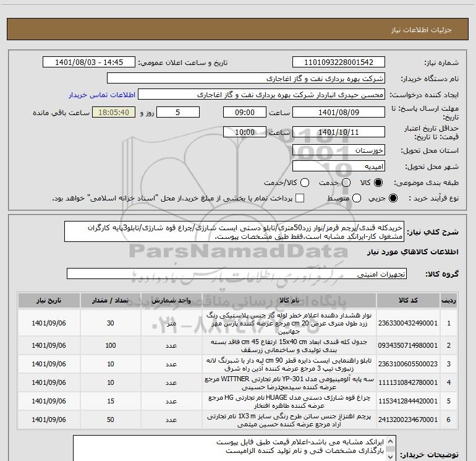
Task: Open the اطلاعات تماس خریدار link
Action: [x=102, y=95]
